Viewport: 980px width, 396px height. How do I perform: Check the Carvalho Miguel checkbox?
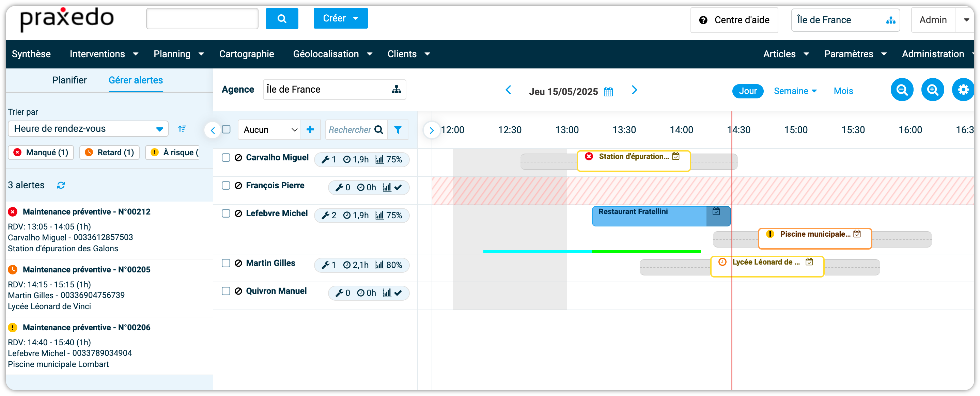pyautogui.click(x=226, y=158)
